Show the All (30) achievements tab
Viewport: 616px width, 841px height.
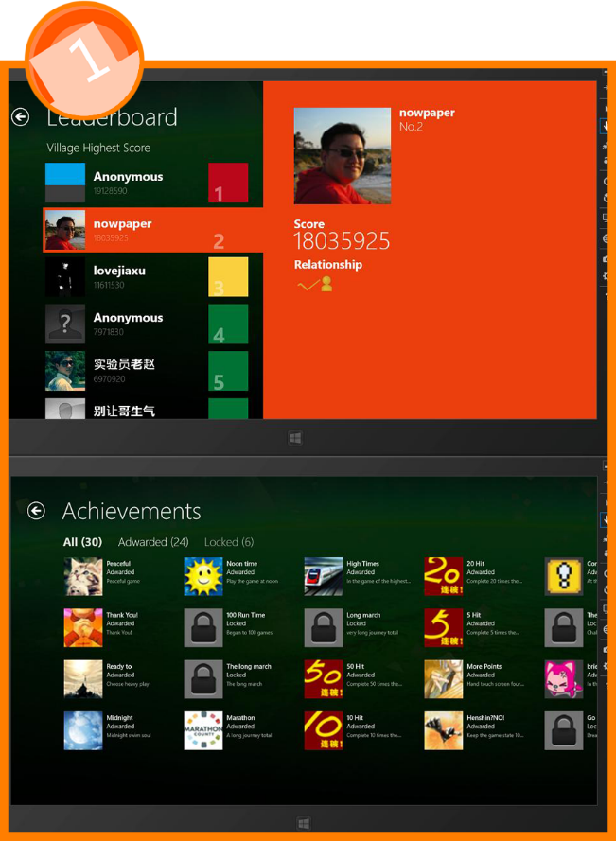(82, 542)
